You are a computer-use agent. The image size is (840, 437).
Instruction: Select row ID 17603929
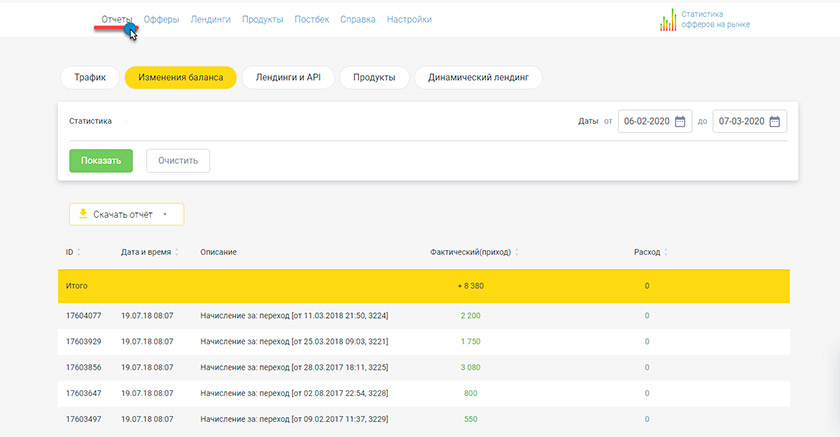tap(84, 342)
